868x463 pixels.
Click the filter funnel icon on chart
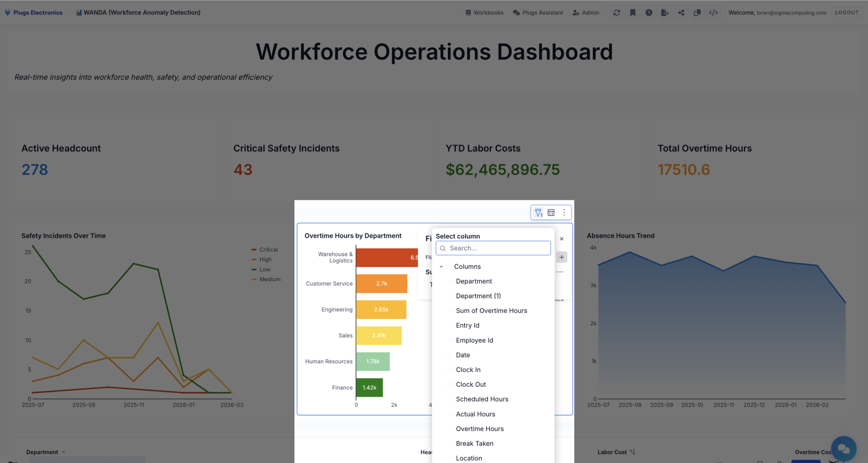(538, 212)
